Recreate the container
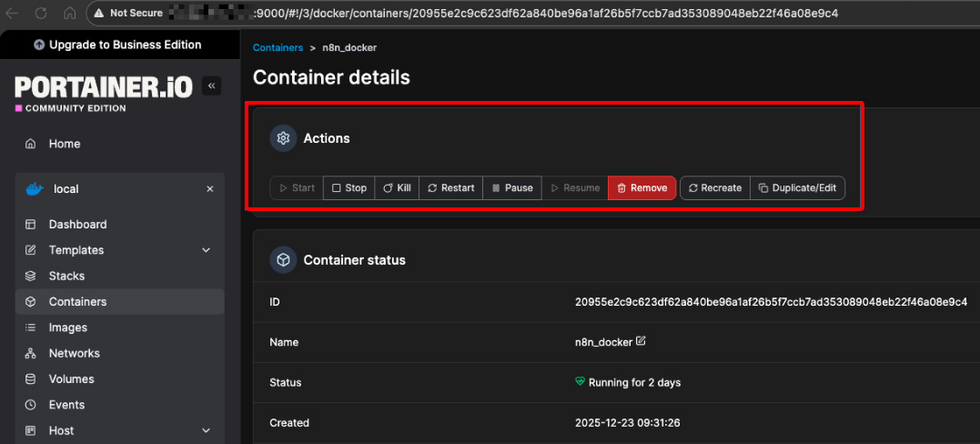 tap(715, 187)
